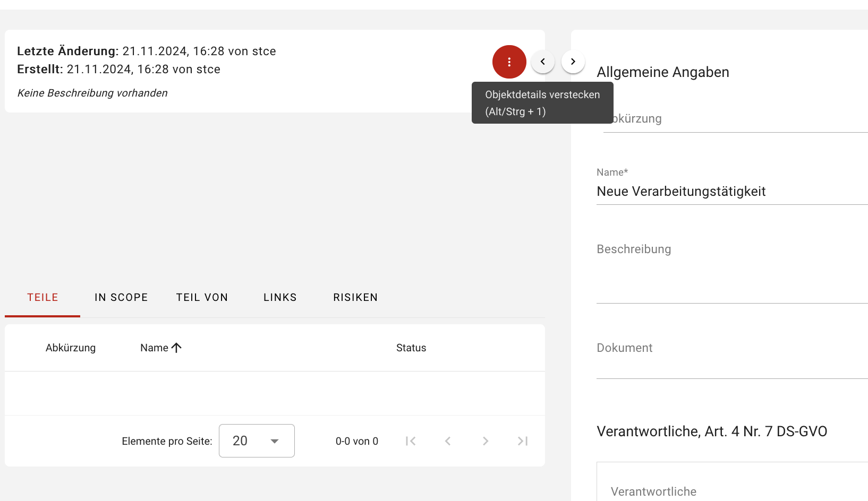868x501 pixels.
Task: Navigate to the previous object using left chevron
Action: pos(542,61)
